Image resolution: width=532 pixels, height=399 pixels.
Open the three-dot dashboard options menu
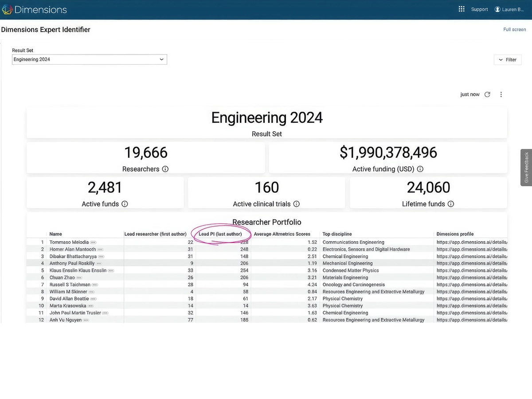tap(501, 94)
